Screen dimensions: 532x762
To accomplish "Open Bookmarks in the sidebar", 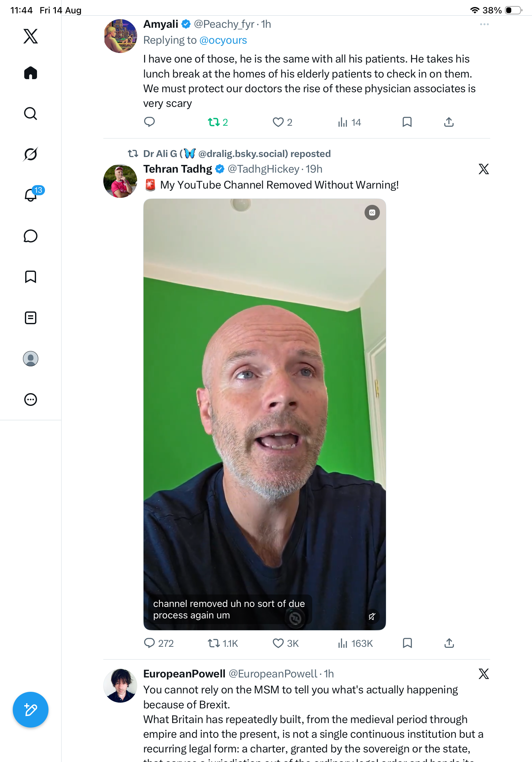I will pyautogui.click(x=31, y=277).
